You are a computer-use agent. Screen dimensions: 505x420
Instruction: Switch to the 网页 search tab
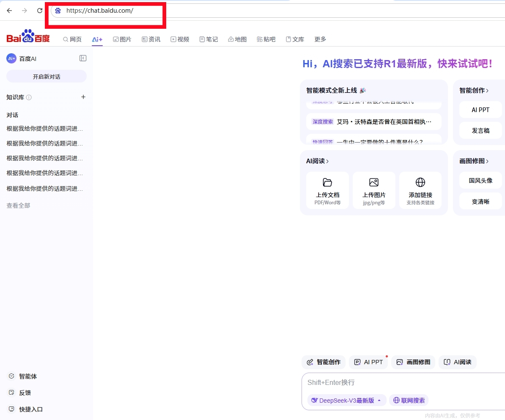(72, 39)
